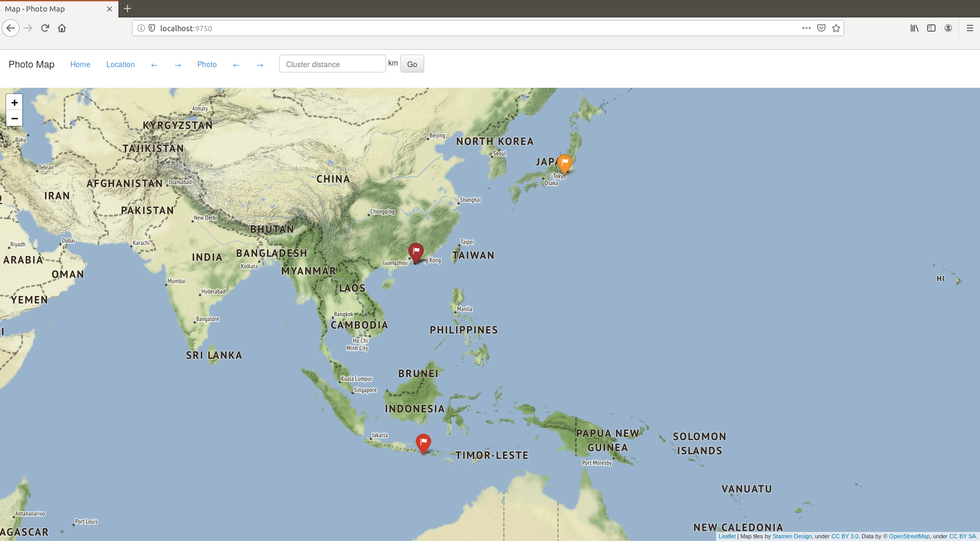Open a new browser tab
The width and height of the screenshot is (980, 542).
tap(127, 8)
